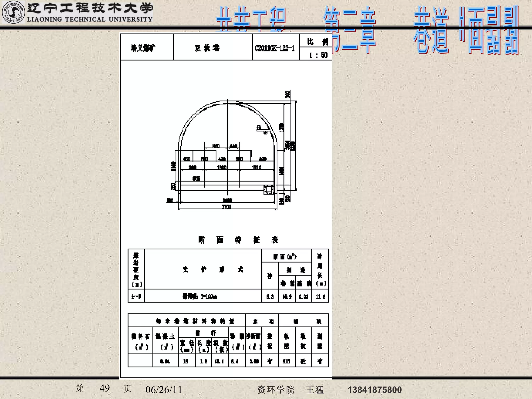The width and height of the screenshot is (532, 399).
Task: Click the 辽宁工程技术大学 Chinese university name
Action: pos(90,8)
